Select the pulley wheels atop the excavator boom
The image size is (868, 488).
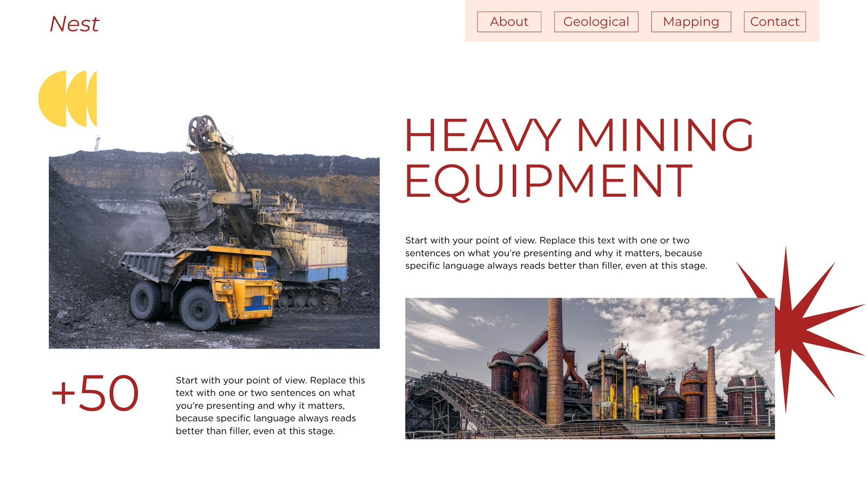tap(202, 130)
